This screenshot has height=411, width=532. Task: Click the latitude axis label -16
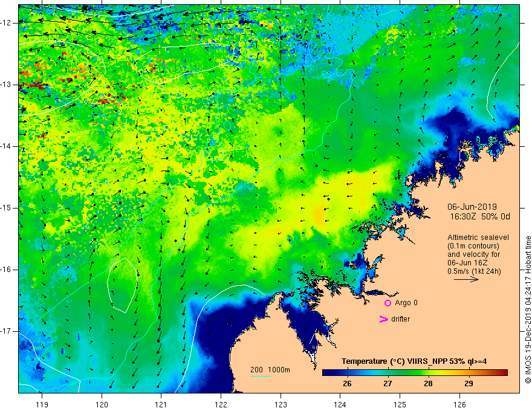click(6, 270)
